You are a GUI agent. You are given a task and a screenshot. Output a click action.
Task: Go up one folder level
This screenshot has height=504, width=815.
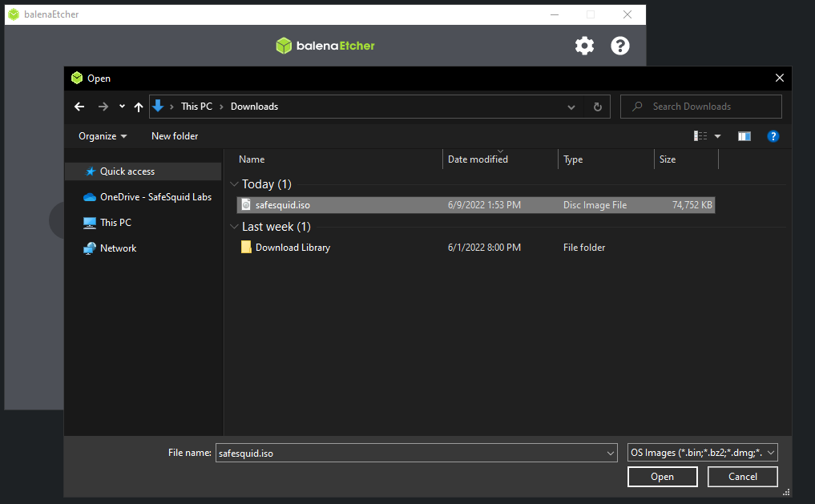click(139, 107)
